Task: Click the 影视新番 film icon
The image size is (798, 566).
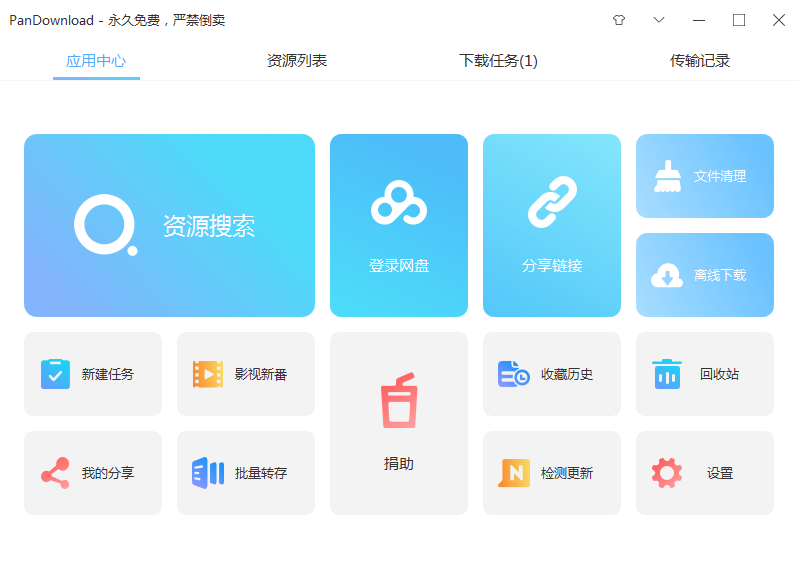Action: pyautogui.click(x=208, y=374)
